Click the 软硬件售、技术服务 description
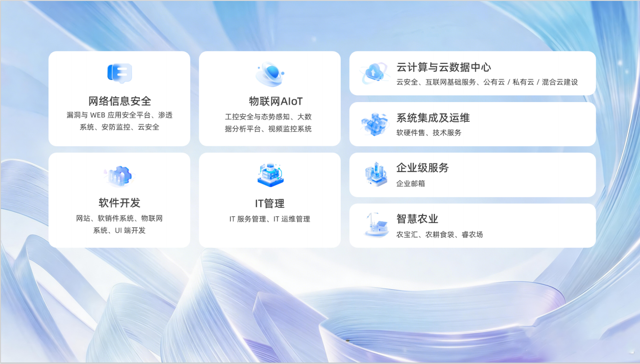This screenshot has width=640, height=364. 429,133
